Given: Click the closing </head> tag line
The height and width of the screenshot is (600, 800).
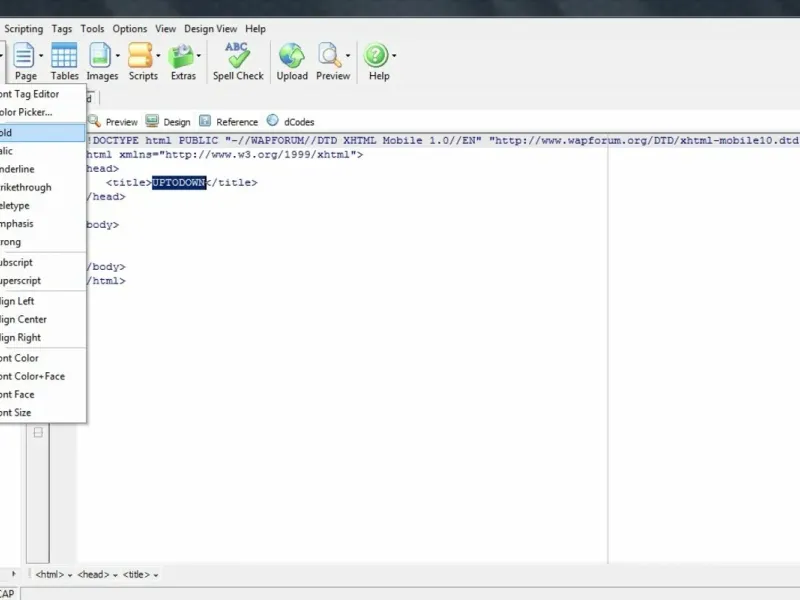Looking at the screenshot, I should pyautogui.click(x=106, y=196).
